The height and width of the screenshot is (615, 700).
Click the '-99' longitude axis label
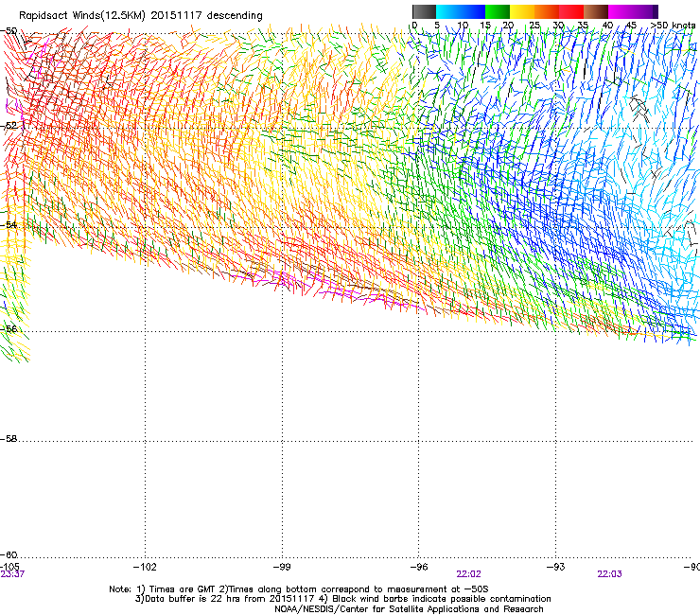click(x=282, y=567)
